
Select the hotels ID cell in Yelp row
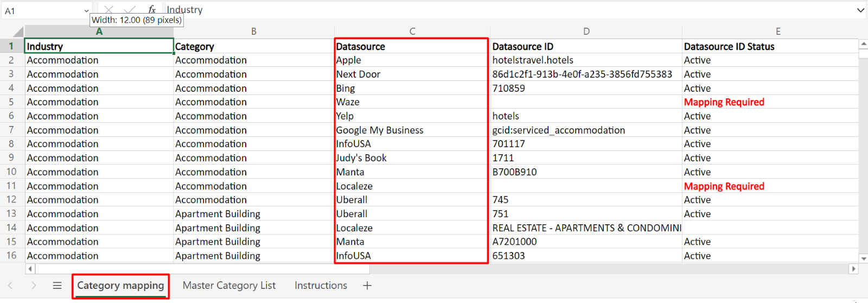click(x=586, y=116)
